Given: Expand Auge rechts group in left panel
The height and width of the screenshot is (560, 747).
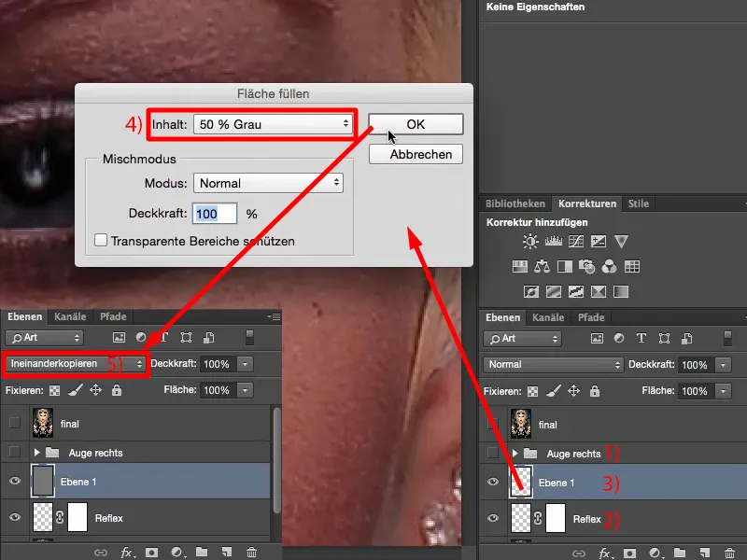Looking at the screenshot, I should tap(36, 452).
